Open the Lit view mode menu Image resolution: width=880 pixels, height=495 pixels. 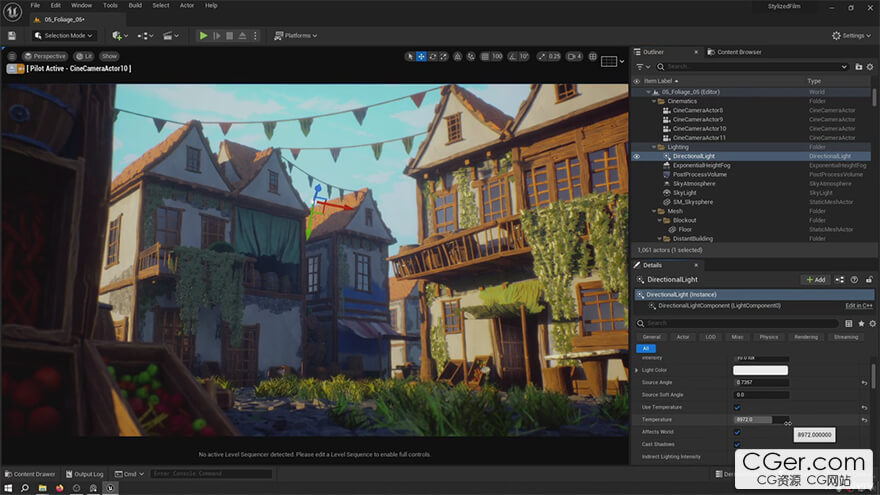click(84, 56)
